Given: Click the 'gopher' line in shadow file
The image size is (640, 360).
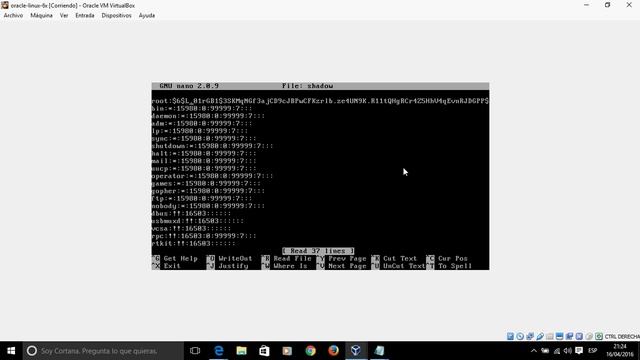Looking at the screenshot, I should (208, 191).
